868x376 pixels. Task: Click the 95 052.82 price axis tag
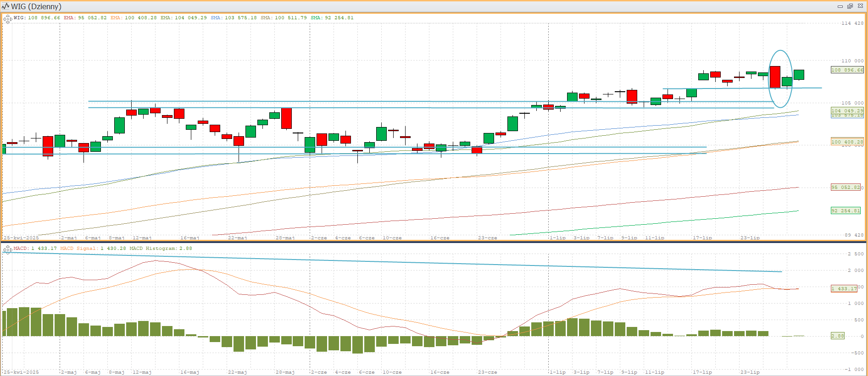[846, 188]
